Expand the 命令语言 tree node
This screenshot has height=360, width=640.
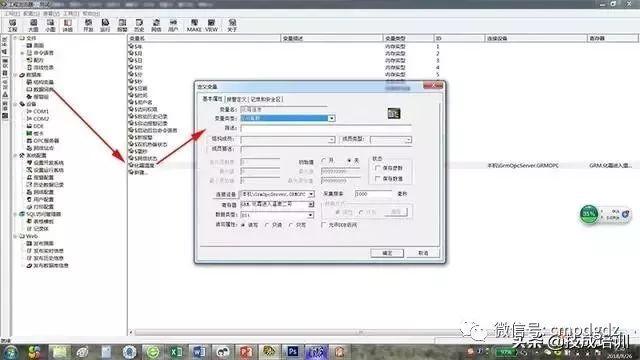(x=22, y=53)
